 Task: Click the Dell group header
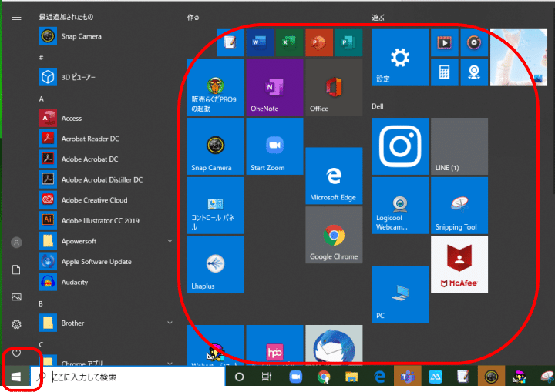378,106
